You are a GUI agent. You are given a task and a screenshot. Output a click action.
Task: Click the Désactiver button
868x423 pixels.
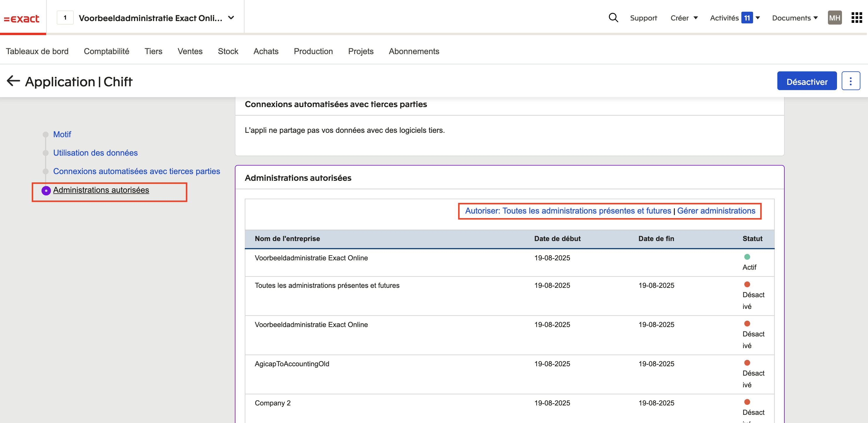tap(807, 81)
